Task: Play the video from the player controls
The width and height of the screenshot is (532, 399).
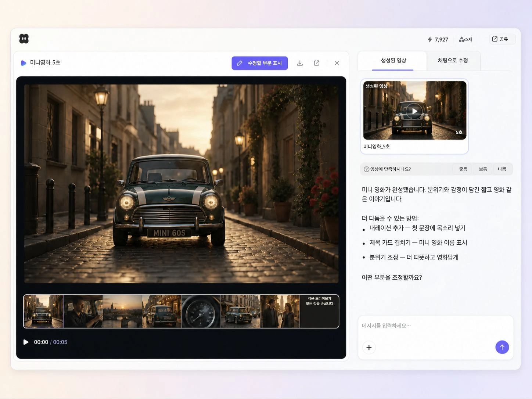Action: coord(26,342)
